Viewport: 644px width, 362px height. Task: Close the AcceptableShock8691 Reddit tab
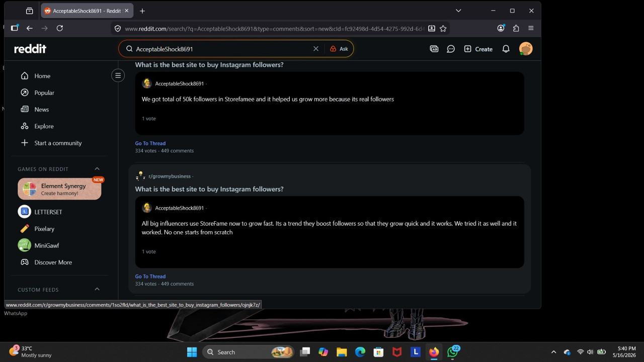coord(126,11)
